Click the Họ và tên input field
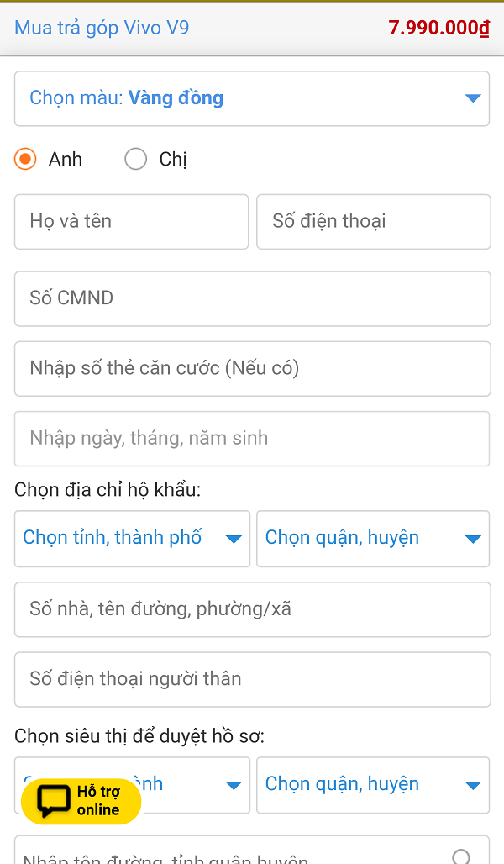Image resolution: width=504 pixels, height=864 pixels. click(x=131, y=221)
